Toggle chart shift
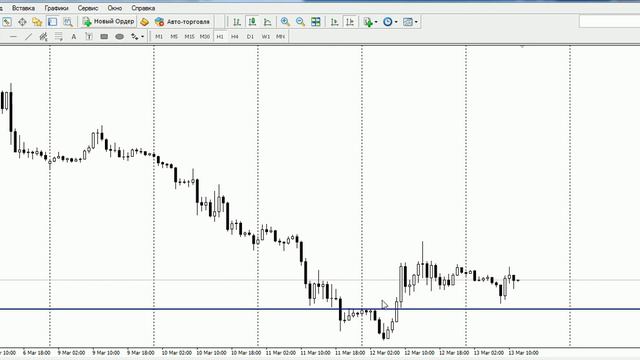Viewport: 640px width, 360px height. point(350,22)
